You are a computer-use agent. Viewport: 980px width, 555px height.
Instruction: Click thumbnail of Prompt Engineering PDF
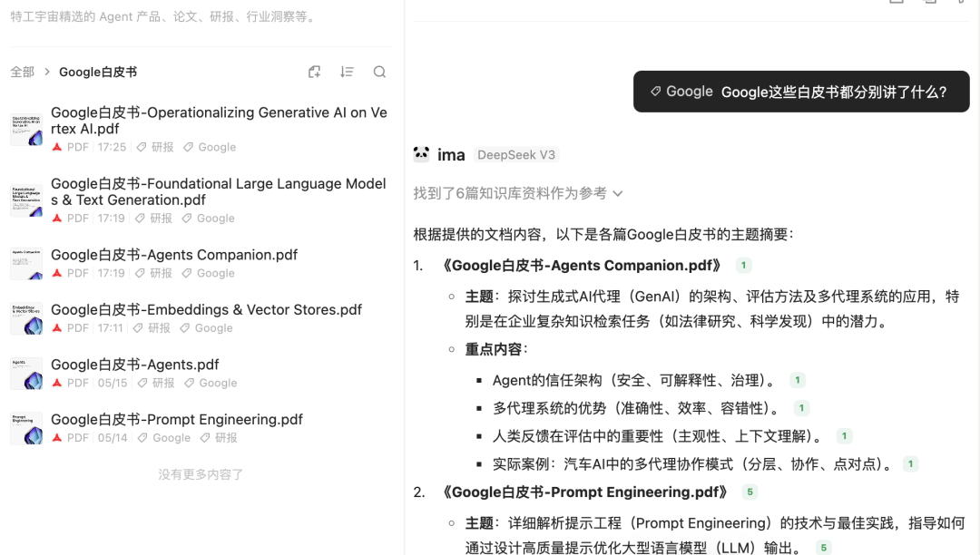click(26, 428)
